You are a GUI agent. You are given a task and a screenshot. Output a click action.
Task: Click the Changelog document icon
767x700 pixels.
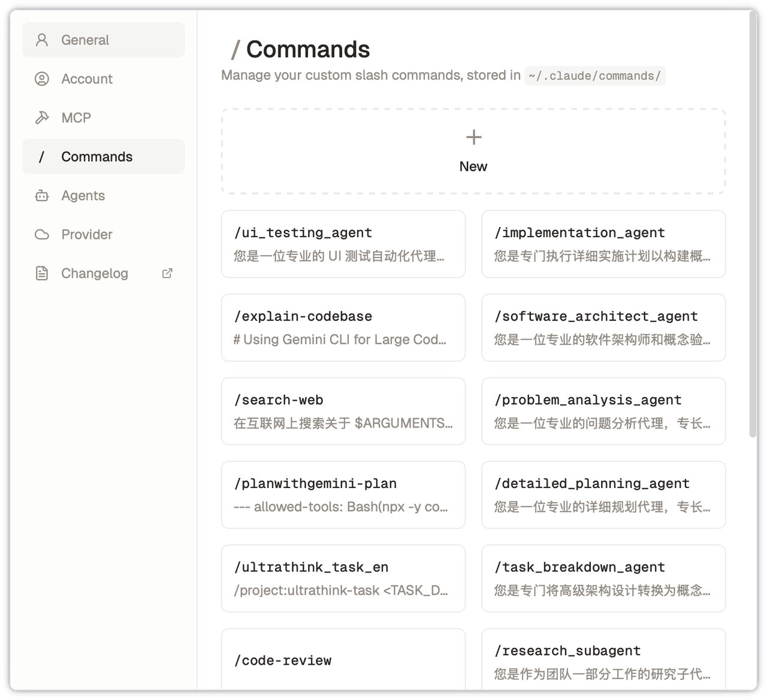click(42, 274)
